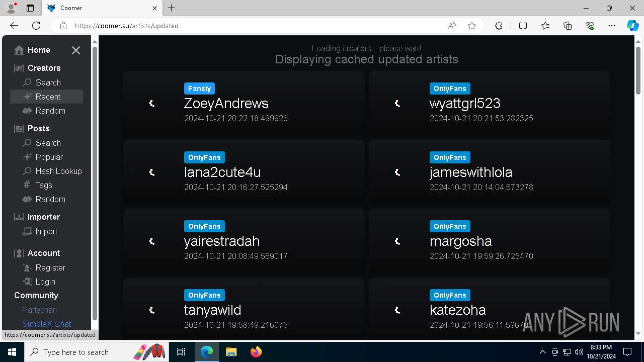
Task: Open the tanyawild creator card
Action: pyautogui.click(x=244, y=308)
